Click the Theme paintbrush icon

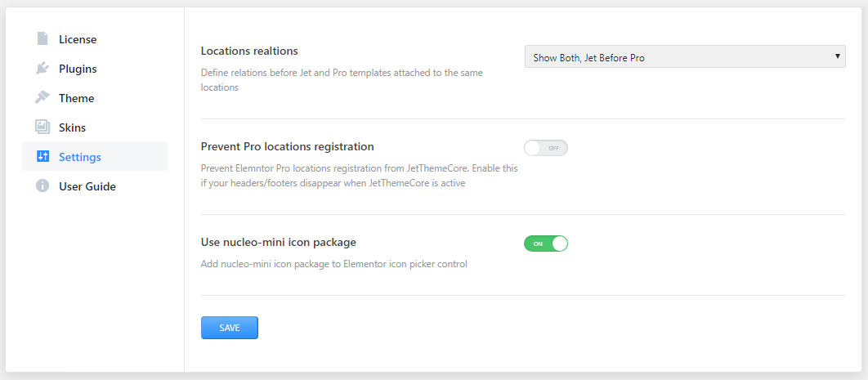click(43, 98)
